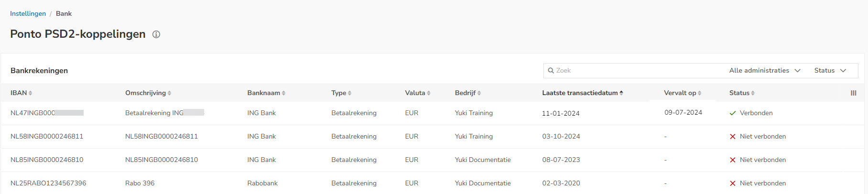Click red X for NL85INGB0000246810 row
The width and height of the screenshot is (868, 194).
click(x=733, y=160)
